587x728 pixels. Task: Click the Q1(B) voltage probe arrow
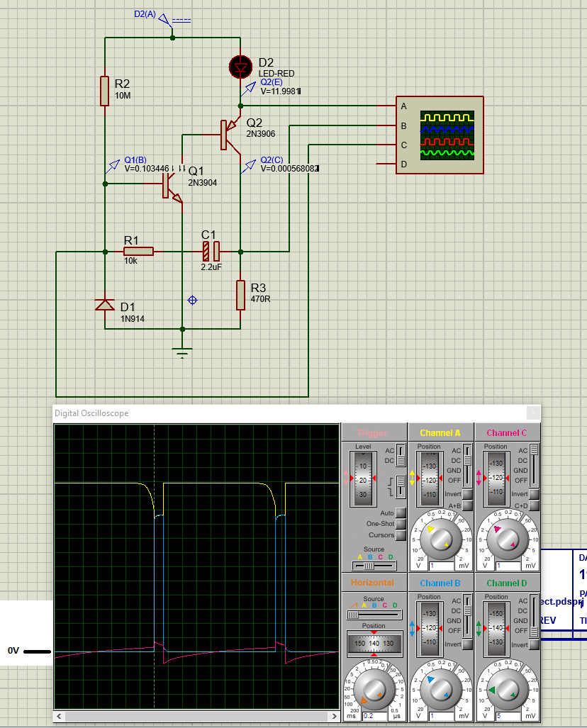pyautogui.click(x=113, y=166)
